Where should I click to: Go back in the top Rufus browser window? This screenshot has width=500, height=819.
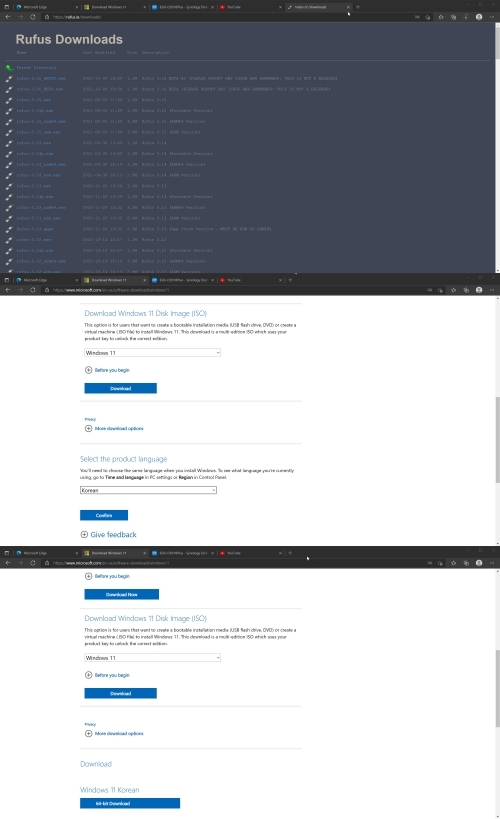click(8, 17)
